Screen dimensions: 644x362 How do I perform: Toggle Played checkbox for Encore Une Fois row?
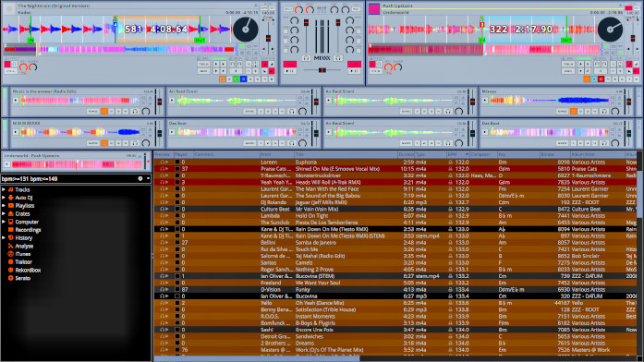pyautogui.click(x=177, y=330)
